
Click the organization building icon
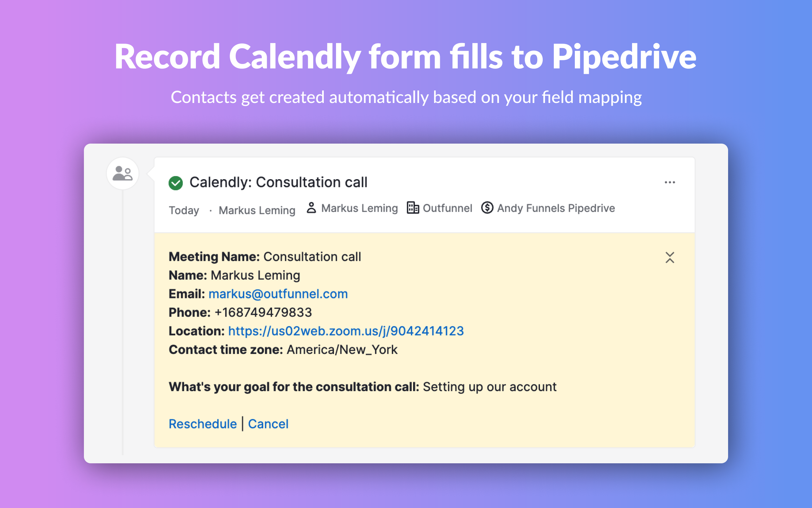tap(413, 208)
